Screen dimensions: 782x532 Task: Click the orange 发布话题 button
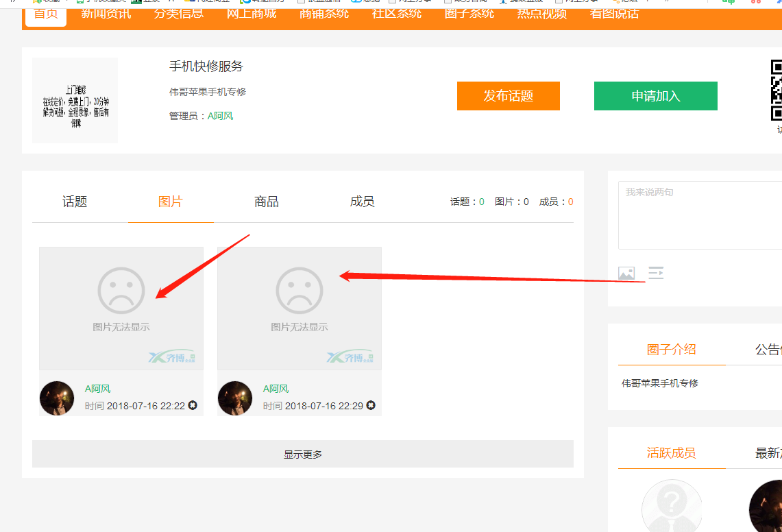509,96
